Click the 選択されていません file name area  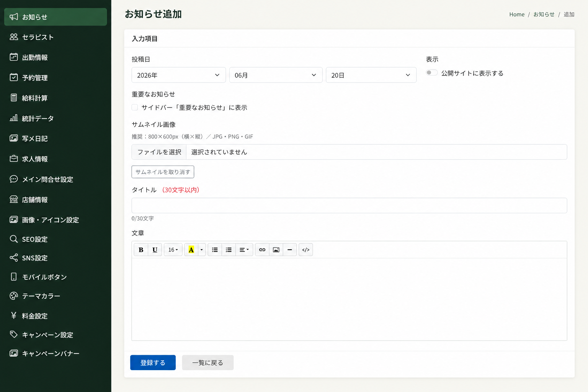coord(376,152)
